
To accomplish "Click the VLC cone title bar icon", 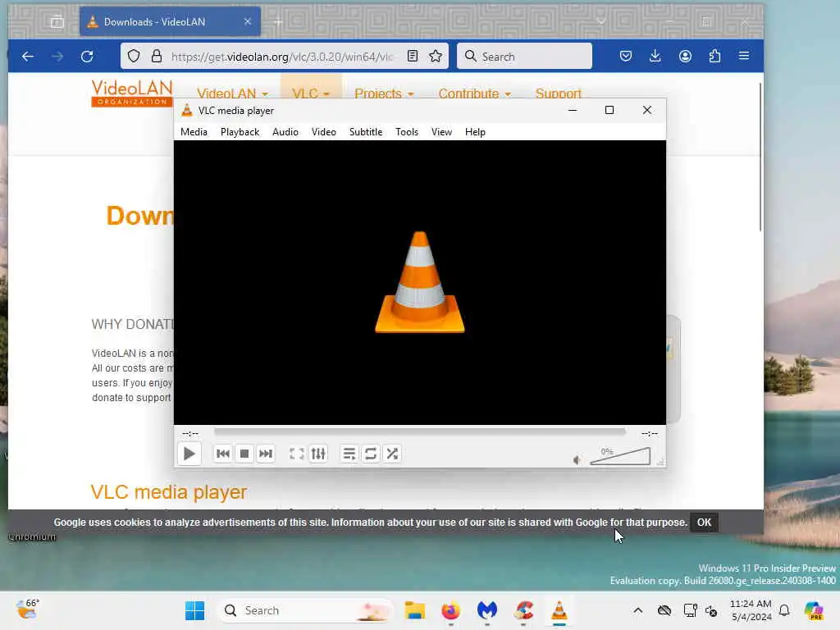I will tap(186, 111).
